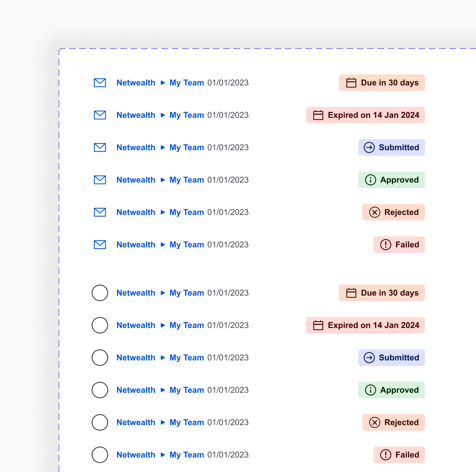Select the radio button for the Submitted row
This screenshot has width=476, height=472.
coord(100,358)
